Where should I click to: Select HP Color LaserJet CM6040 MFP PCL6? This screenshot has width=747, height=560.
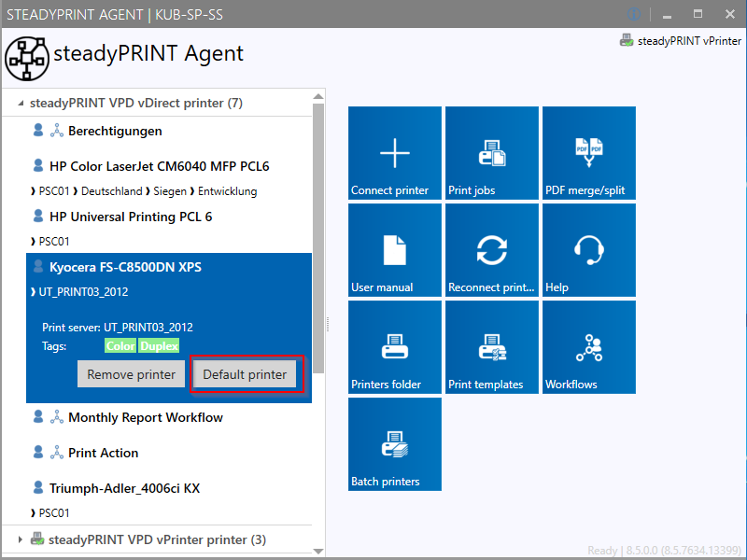pyautogui.click(x=159, y=166)
